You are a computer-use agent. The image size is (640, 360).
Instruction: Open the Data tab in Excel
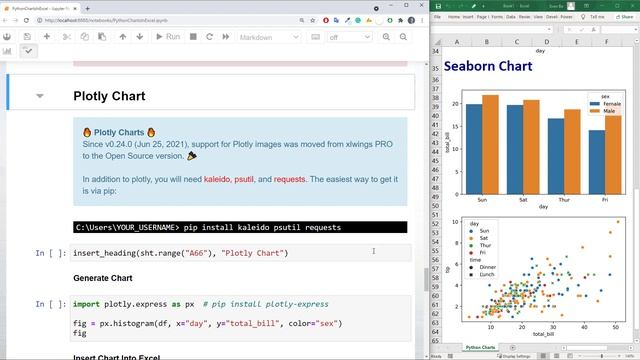coord(511,17)
